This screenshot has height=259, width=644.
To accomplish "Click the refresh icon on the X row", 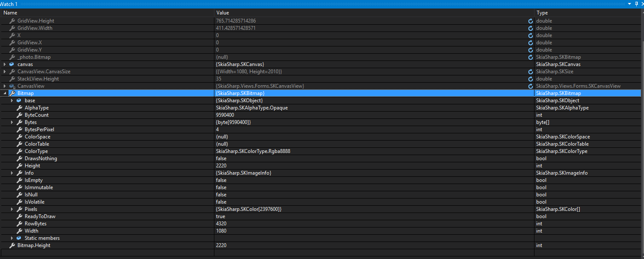I will pos(531,35).
